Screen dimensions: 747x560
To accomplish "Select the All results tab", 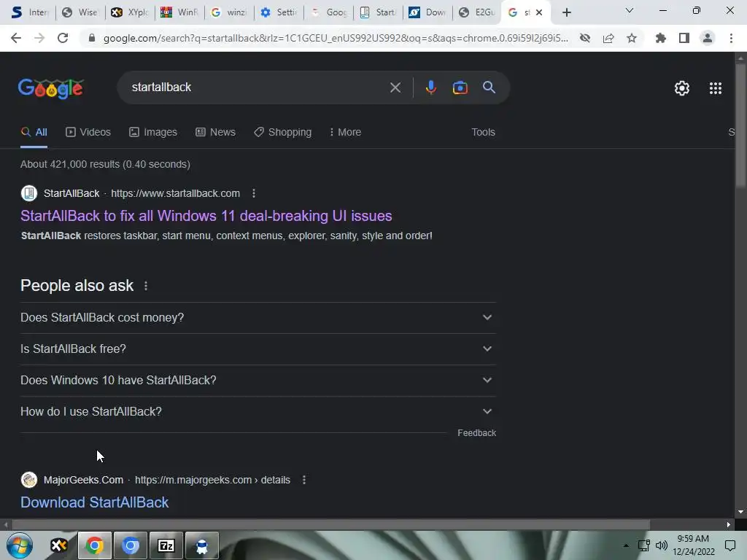I will point(34,133).
